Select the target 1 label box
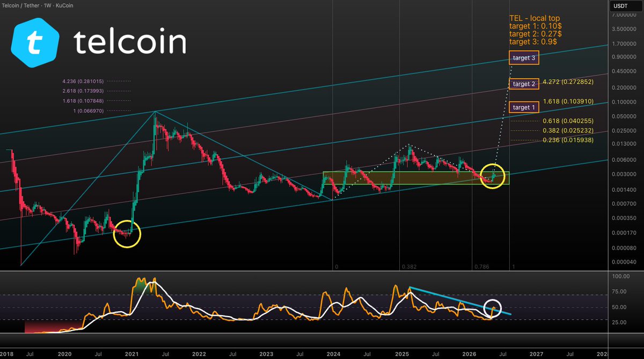The height and width of the screenshot is (359, 644). pyautogui.click(x=523, y=107)
